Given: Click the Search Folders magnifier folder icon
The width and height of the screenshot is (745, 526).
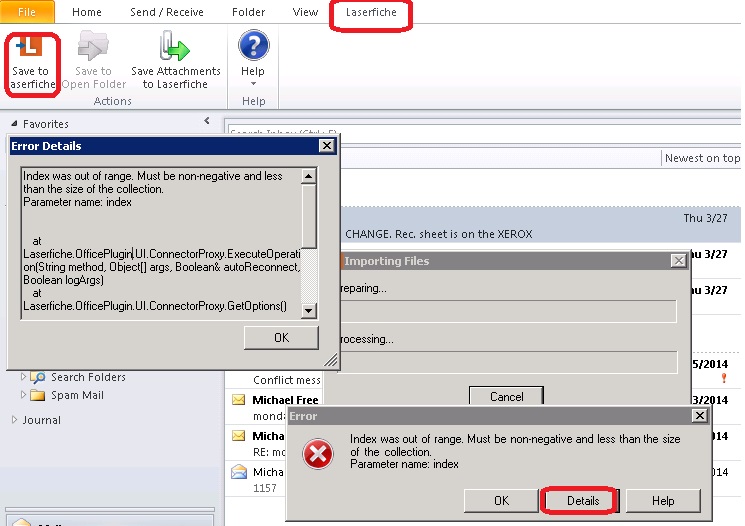Looking at the screenshot, I should point(38,377).
